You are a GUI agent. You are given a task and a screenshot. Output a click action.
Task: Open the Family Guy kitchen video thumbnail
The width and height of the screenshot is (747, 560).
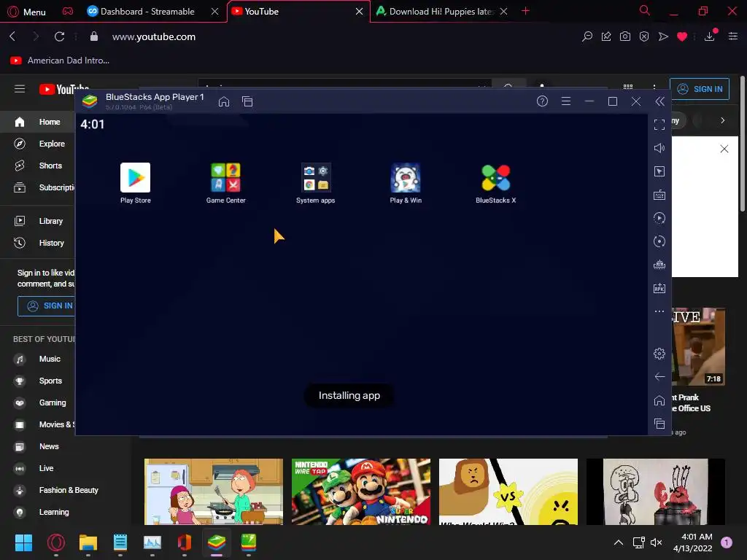(x=214, y=491)
